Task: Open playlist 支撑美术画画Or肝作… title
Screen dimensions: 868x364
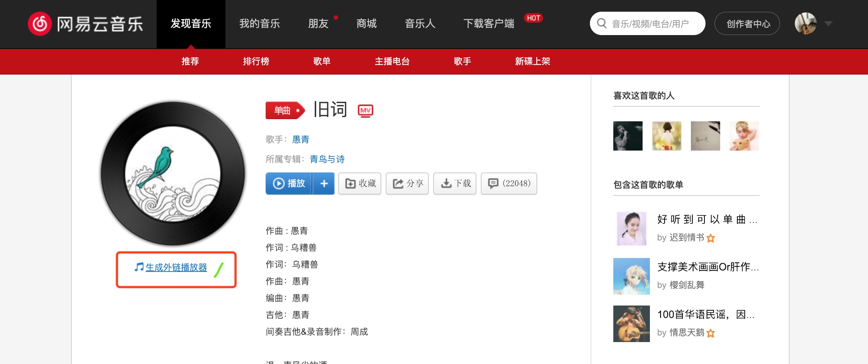Action: [x=708, y=267]
